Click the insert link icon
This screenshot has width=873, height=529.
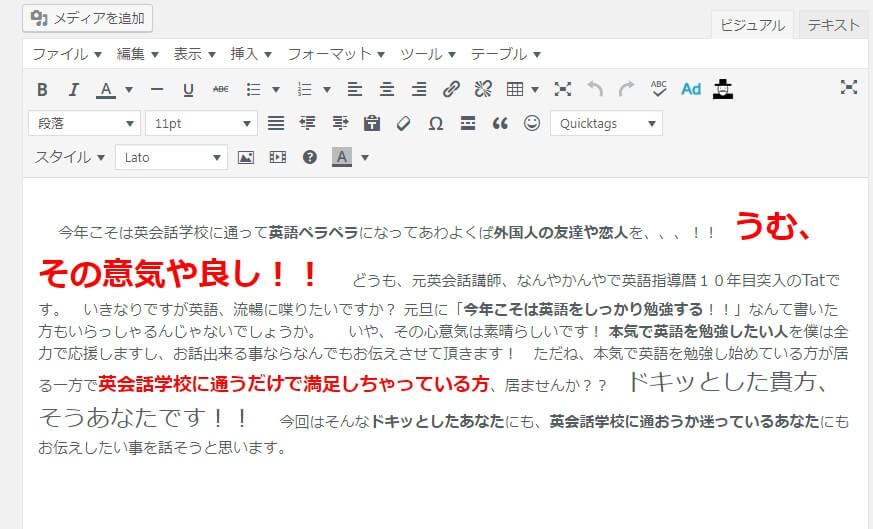point(451,89)
